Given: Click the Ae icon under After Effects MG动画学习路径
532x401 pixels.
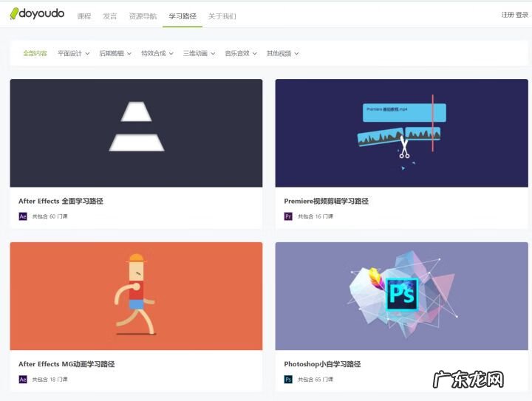Looking at the screenshot, I should (x=23, y=380).
